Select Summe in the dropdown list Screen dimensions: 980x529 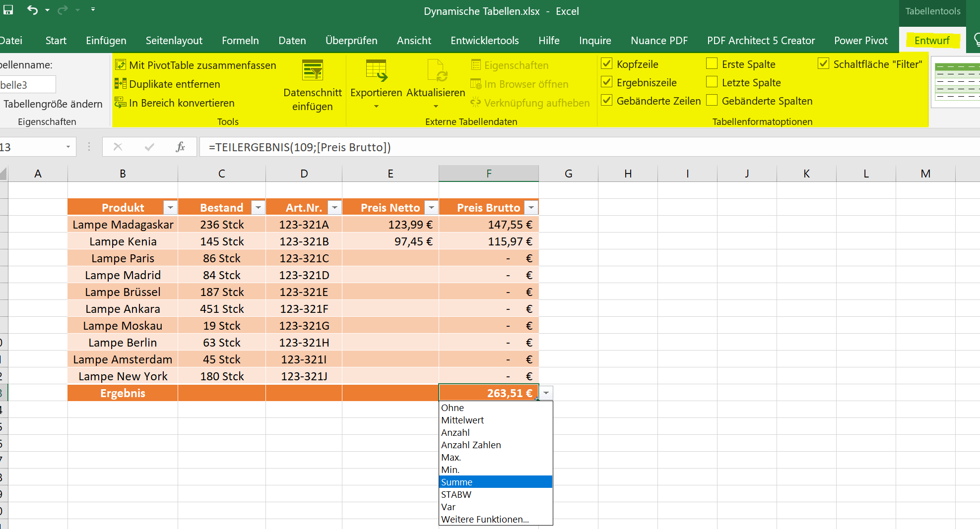(x=496, y=482)
